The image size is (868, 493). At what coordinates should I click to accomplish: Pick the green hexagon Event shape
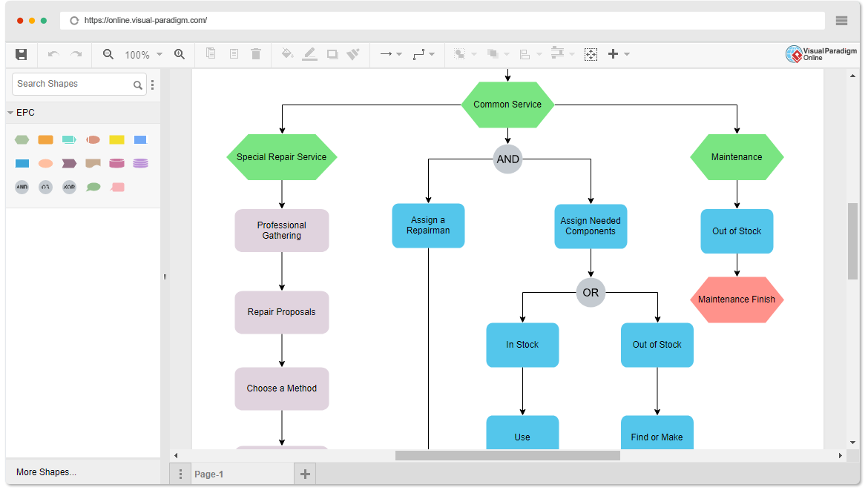pyautogui.click(x=22, y=139)
